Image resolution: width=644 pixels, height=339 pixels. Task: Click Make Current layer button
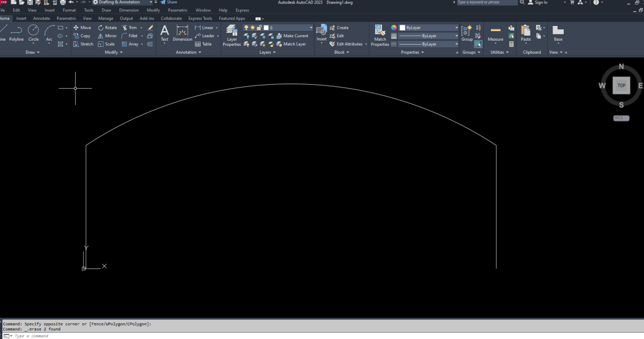tap(292, 36)
